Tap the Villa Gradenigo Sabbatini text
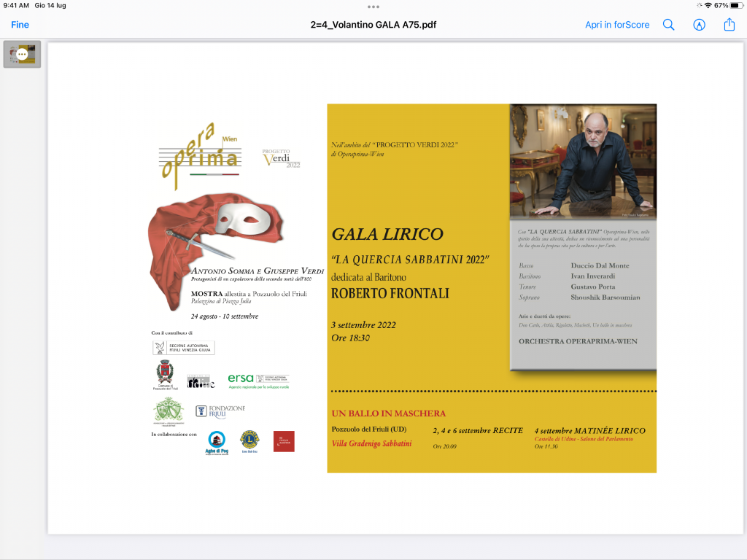The height and width of the screenshot is (560, 747). click(x=371, y=444)
